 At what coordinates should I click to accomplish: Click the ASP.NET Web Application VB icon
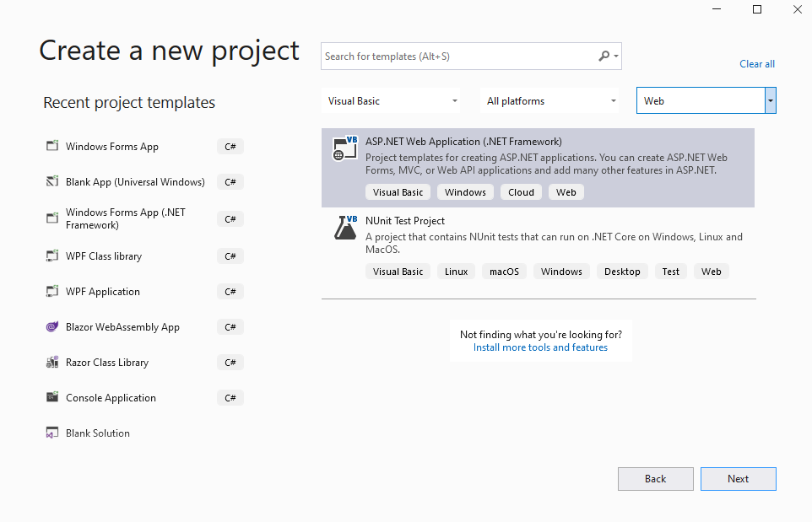345,148
